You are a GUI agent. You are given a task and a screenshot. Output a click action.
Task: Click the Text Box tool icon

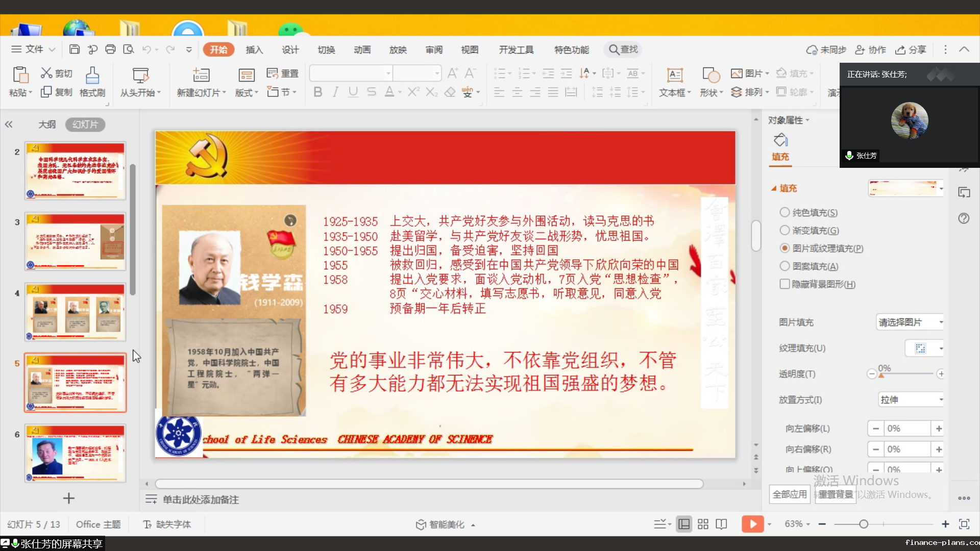(675, 75)
